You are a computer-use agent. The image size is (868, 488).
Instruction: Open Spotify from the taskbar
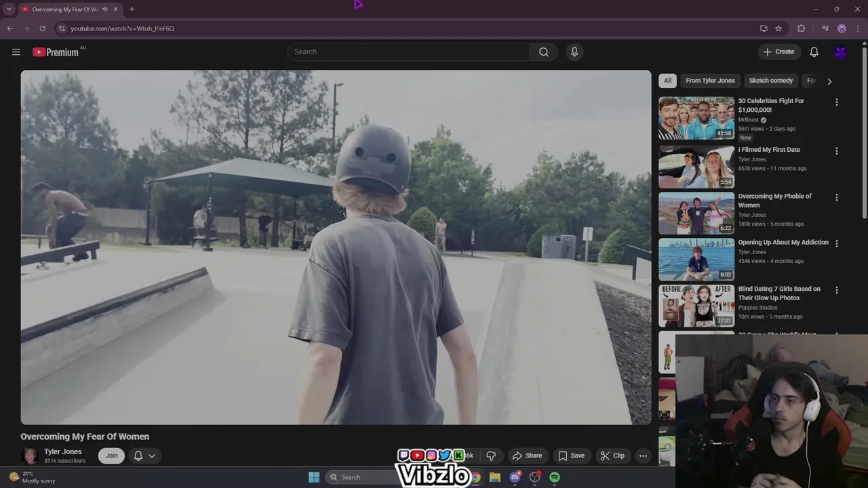[555, 477]
